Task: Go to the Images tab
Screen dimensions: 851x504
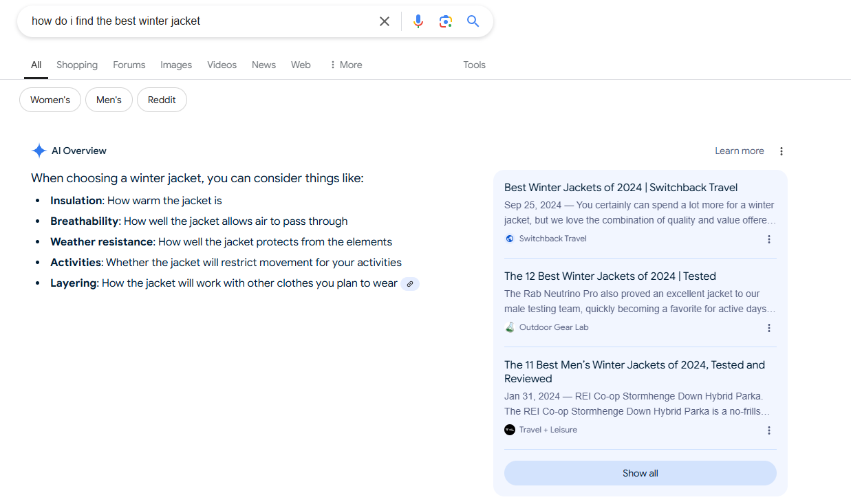Action: [176, 65]
